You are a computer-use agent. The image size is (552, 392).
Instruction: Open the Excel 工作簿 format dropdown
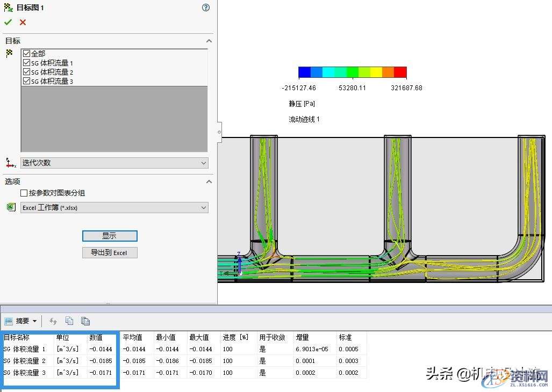pyautogui.click(x=203, y=207)
